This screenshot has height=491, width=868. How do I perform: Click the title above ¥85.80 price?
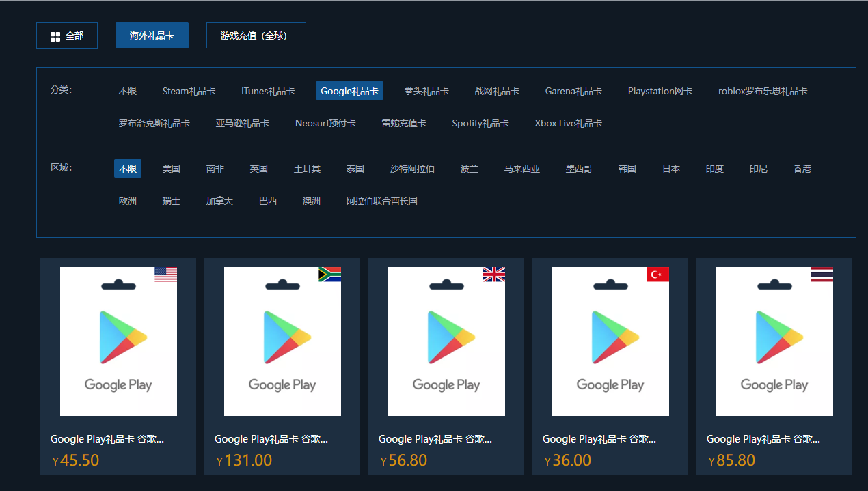[x=763, y=439]
